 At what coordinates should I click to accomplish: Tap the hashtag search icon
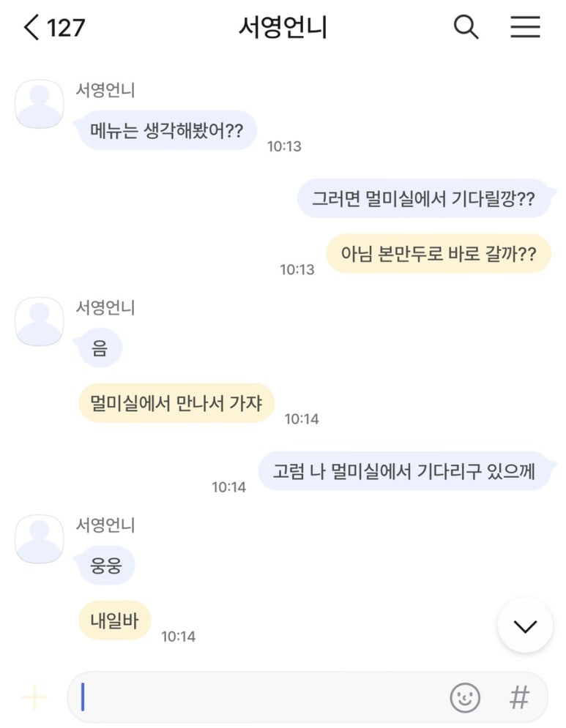pos(519,697)
